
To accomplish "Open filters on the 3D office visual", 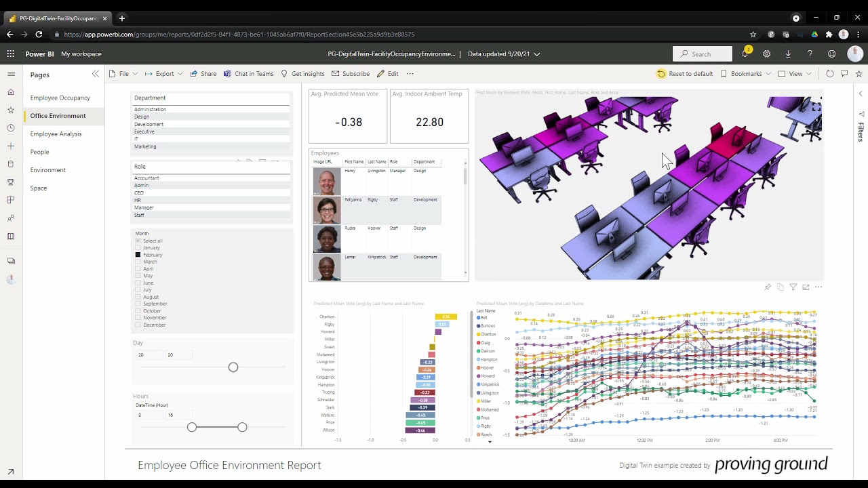I will 793,287.
